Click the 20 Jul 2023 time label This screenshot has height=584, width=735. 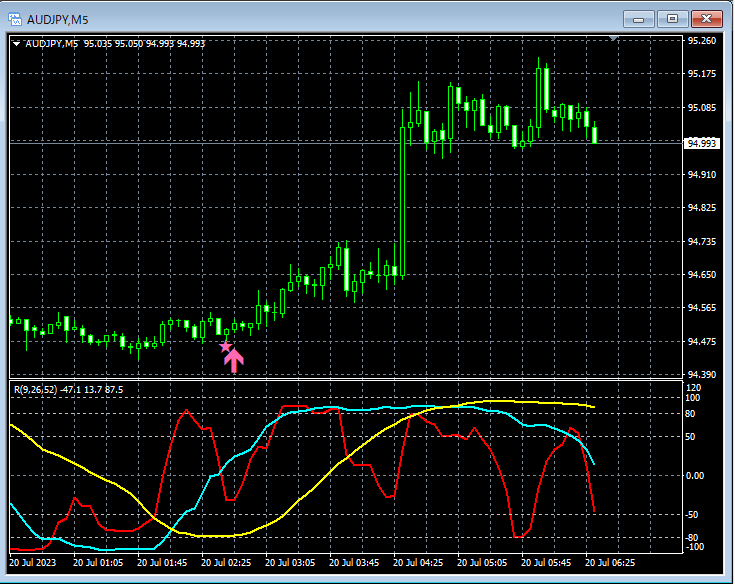(32, 562)
